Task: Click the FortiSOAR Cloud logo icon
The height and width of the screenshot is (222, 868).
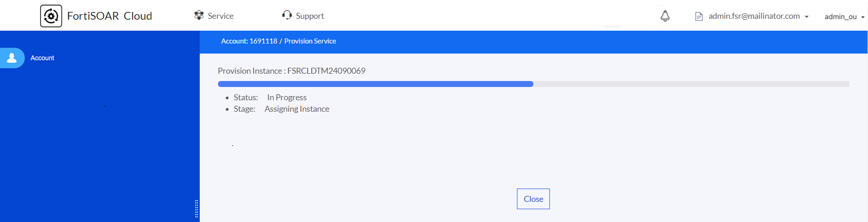Action: click(51, 16)
